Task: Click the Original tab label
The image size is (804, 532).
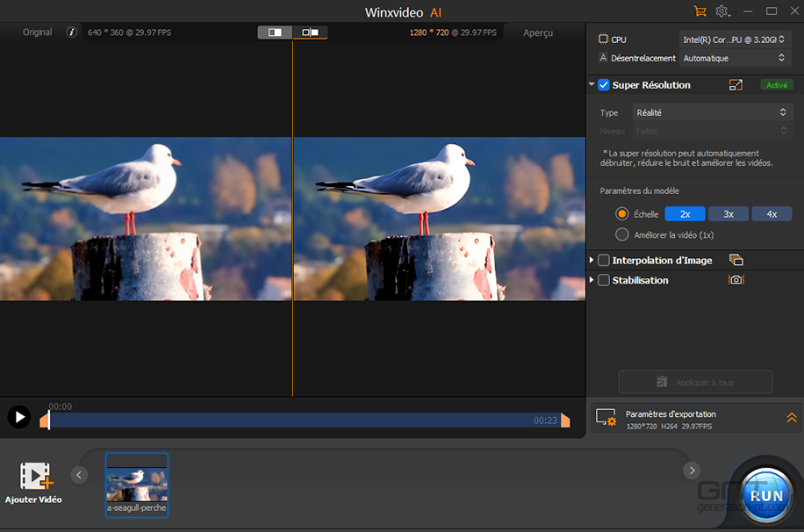Action: coord(38,32)
